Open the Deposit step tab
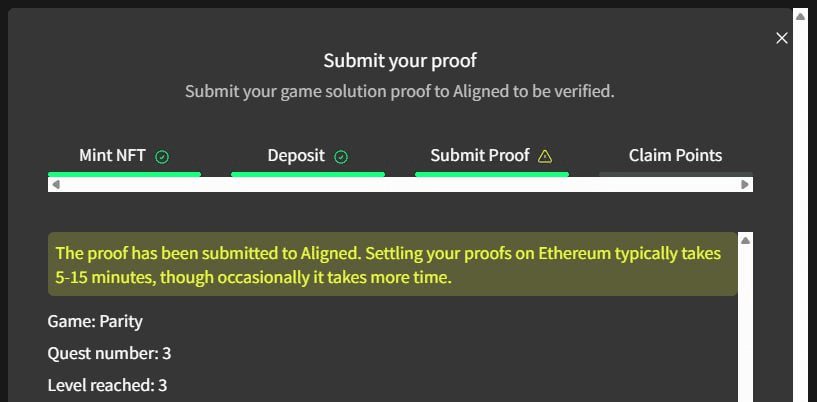817x402 pixels. pyautogui.click(x=296, y=155)
